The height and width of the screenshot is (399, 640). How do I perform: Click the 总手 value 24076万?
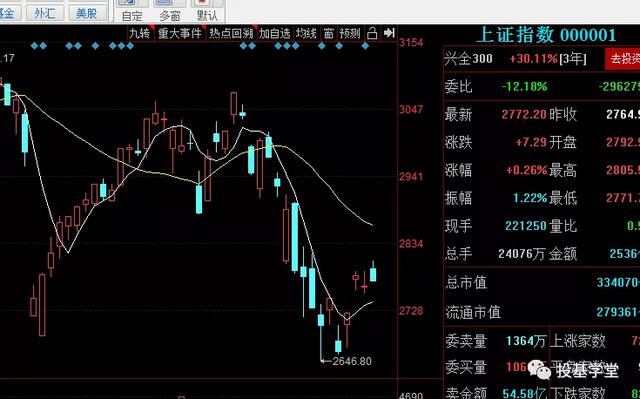522,254
